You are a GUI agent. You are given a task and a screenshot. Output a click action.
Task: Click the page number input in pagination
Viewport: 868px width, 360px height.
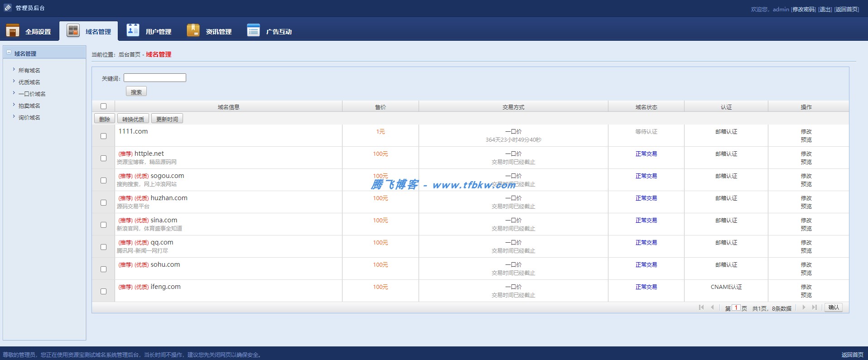coord(736,307)
